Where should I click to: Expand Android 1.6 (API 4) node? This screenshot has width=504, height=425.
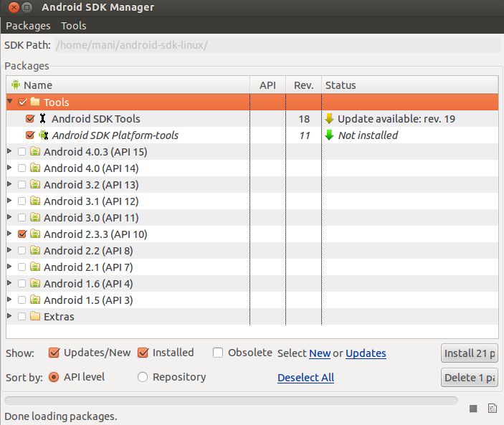[x=9, y=282]
